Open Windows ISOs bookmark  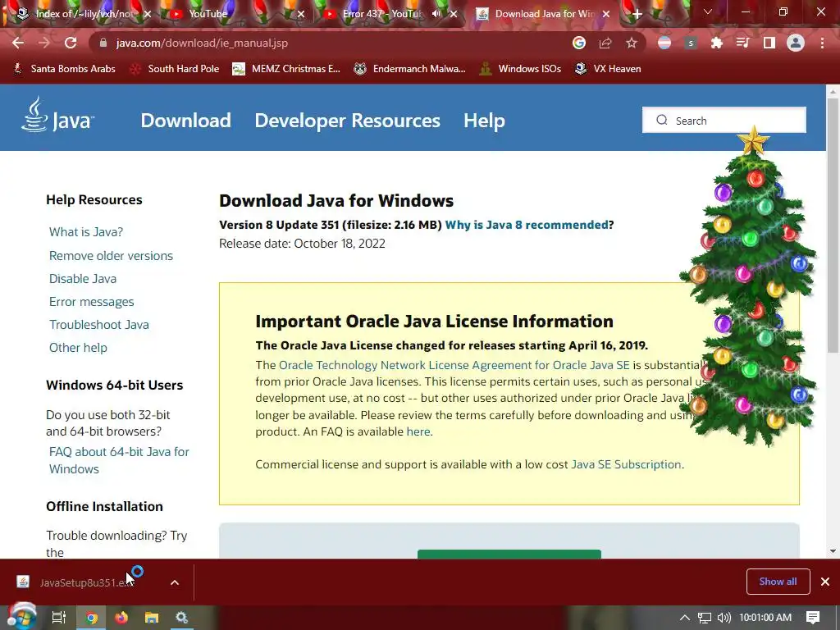(520, 69)
